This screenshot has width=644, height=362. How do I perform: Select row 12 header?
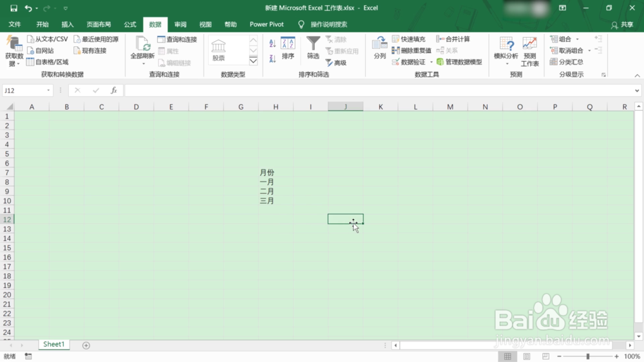pyautogui.click(x=7, y=220)
